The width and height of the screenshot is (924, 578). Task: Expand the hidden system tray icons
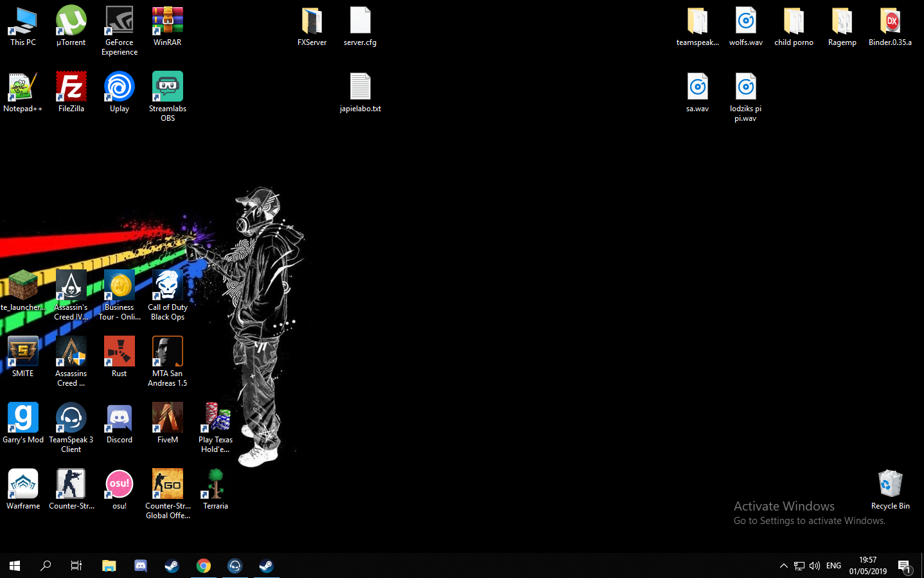tap(784, 566)
